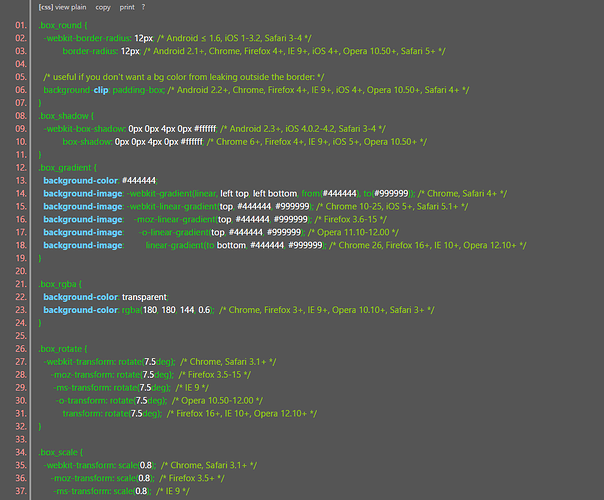This screenshot has width=604, height=500.
Task: Select the '.box_rotate {' selector text
Action: [x=63, y=349]
